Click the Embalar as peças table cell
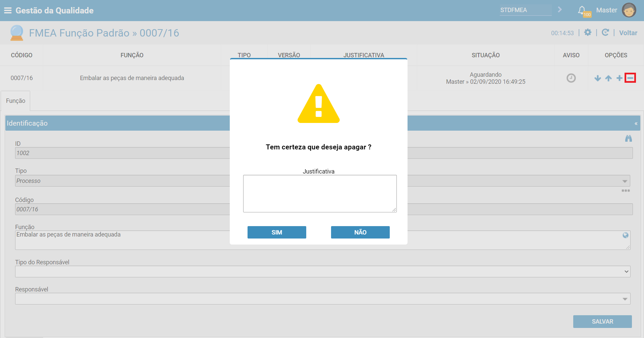 [x=132, y=78]
